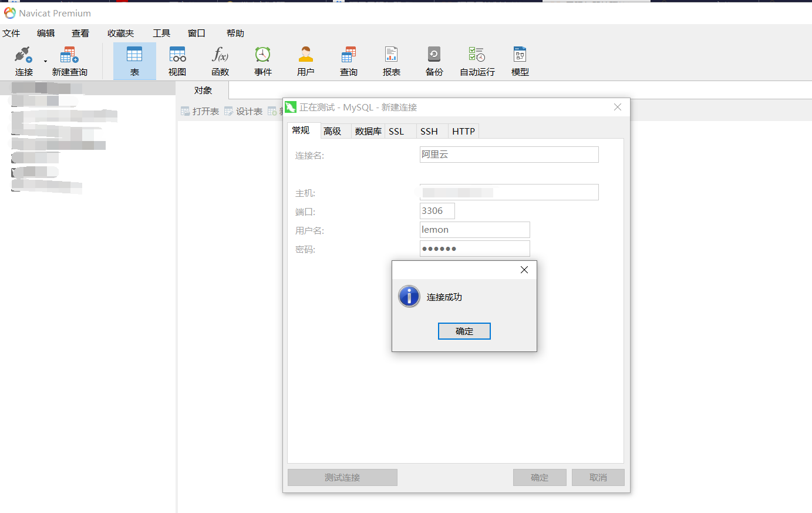Open the 文件 (File) menu
812x513 pixels.
(11, 33)
